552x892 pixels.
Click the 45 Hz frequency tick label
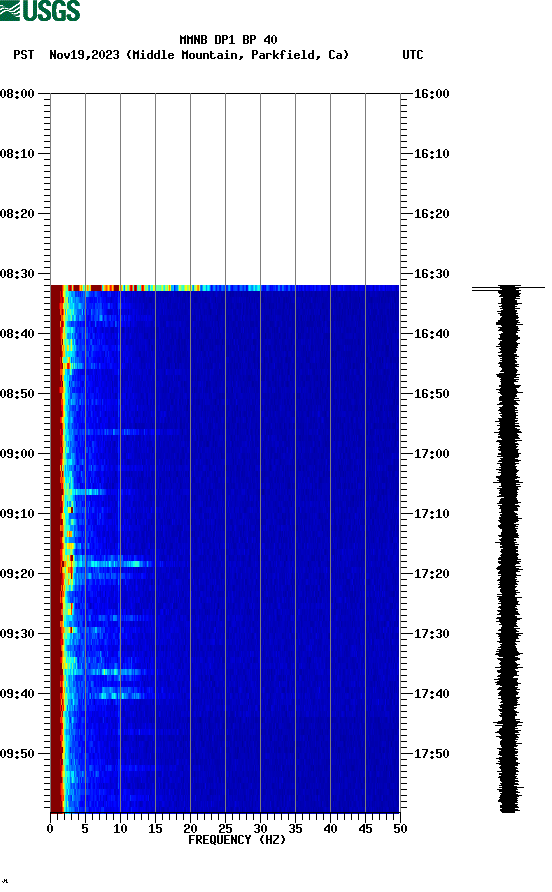click(365, 829)
